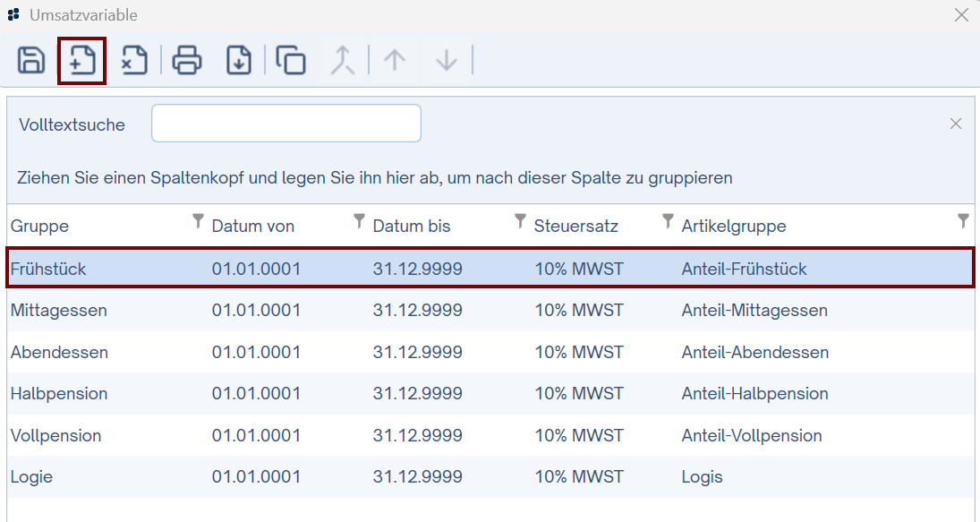Print the list with printer icon

[187, 61]
